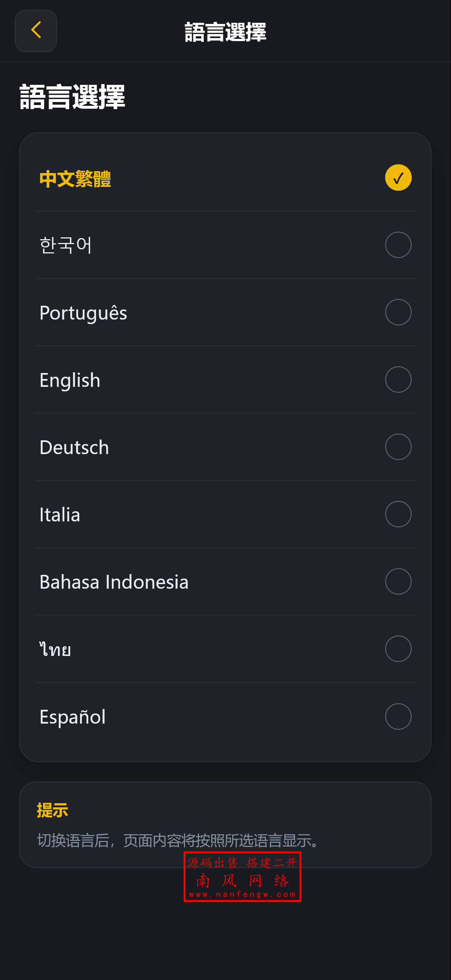This screenshot has height=980, width=451.
Task: Tap the yellow back arrow icon
Action: click(x=36, y=30)
